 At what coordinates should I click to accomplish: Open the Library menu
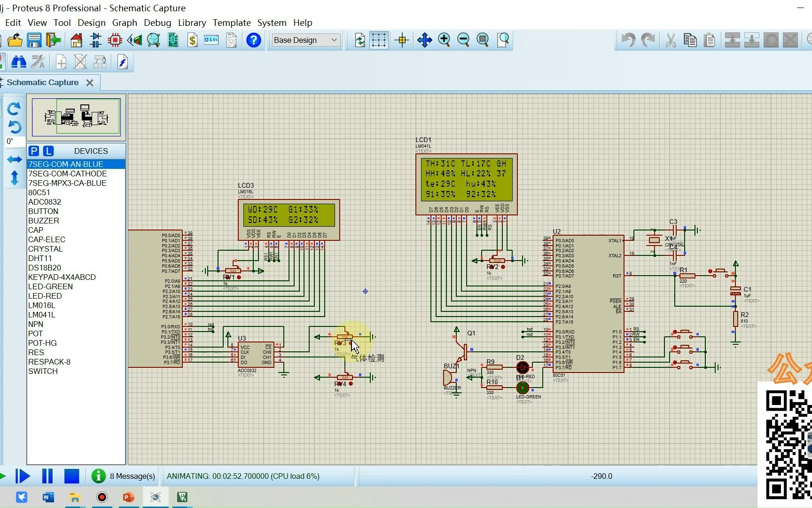tap(192, 23)
